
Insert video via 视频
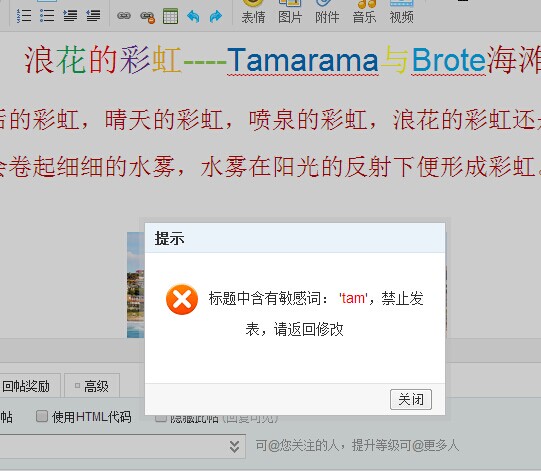point(401,12)
